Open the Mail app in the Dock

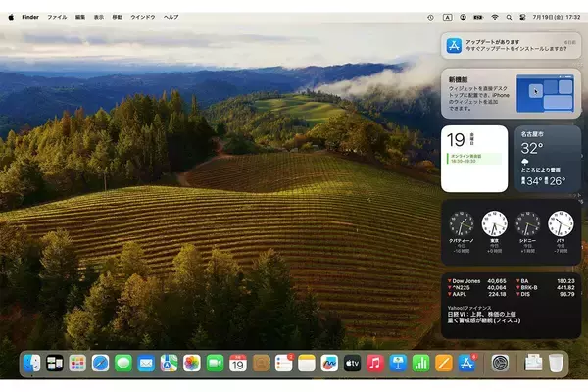[x=146, y=364]
